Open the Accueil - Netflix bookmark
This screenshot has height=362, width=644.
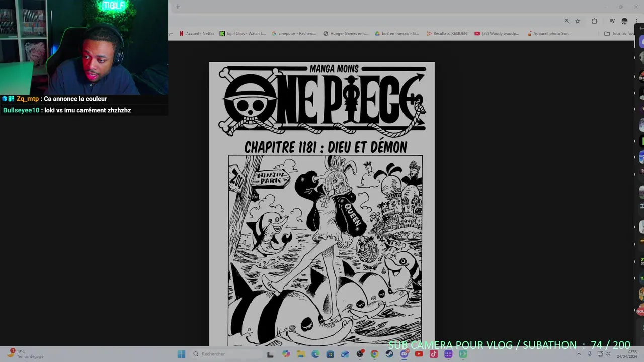(197, 34)
